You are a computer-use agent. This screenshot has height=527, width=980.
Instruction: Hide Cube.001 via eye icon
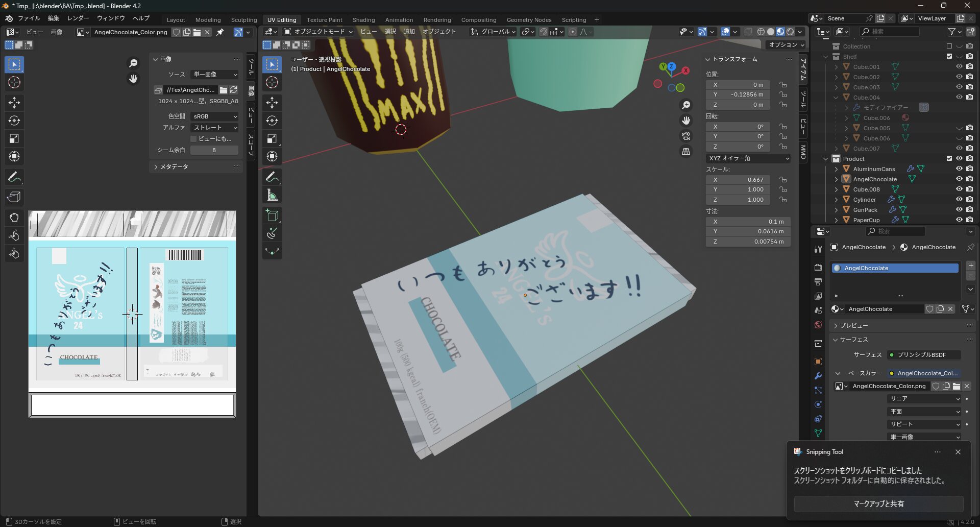pyautogui.click(x=959, y=67)
